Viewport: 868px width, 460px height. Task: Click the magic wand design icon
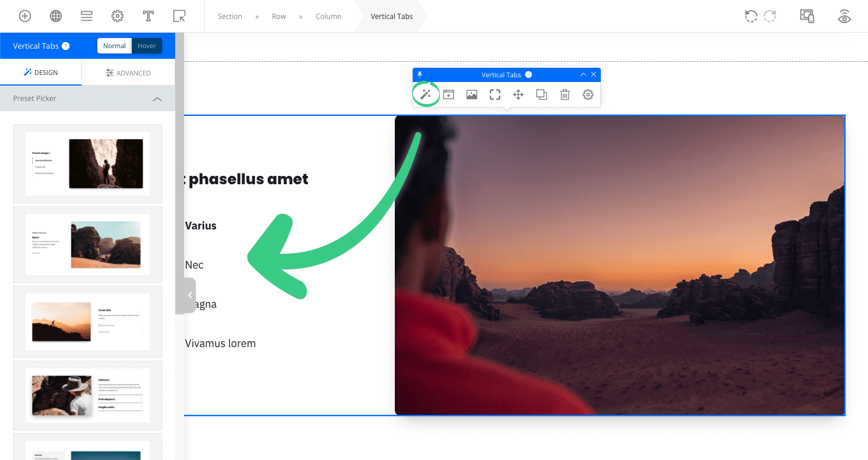coord(426,94)
